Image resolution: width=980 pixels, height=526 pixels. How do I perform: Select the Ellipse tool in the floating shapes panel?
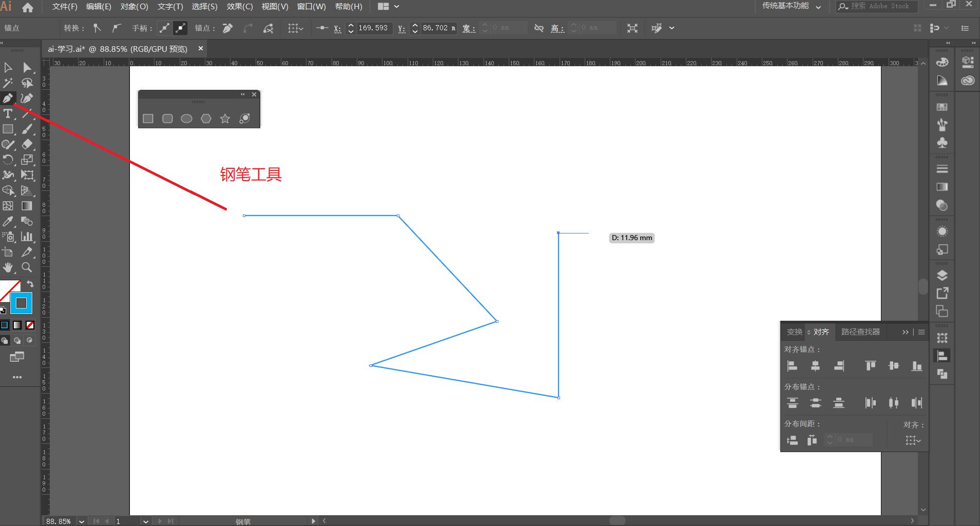pos(186,119)
